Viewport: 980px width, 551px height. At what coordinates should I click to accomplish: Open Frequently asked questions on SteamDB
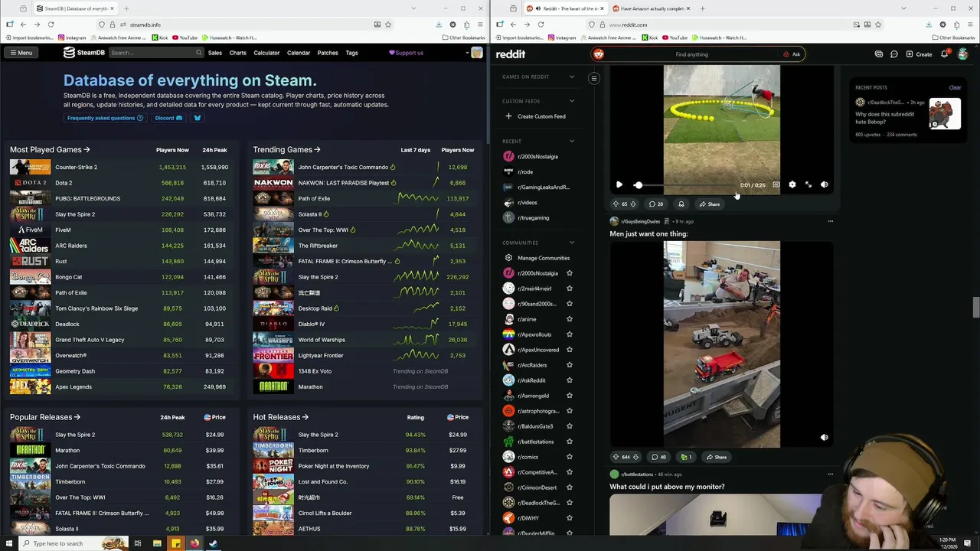tap(105, 118)
